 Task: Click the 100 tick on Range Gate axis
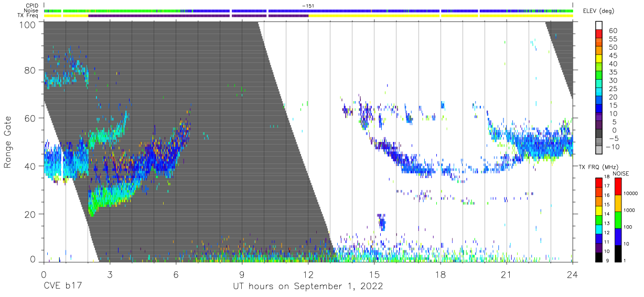pyautogui.click(x=28, y=24)
